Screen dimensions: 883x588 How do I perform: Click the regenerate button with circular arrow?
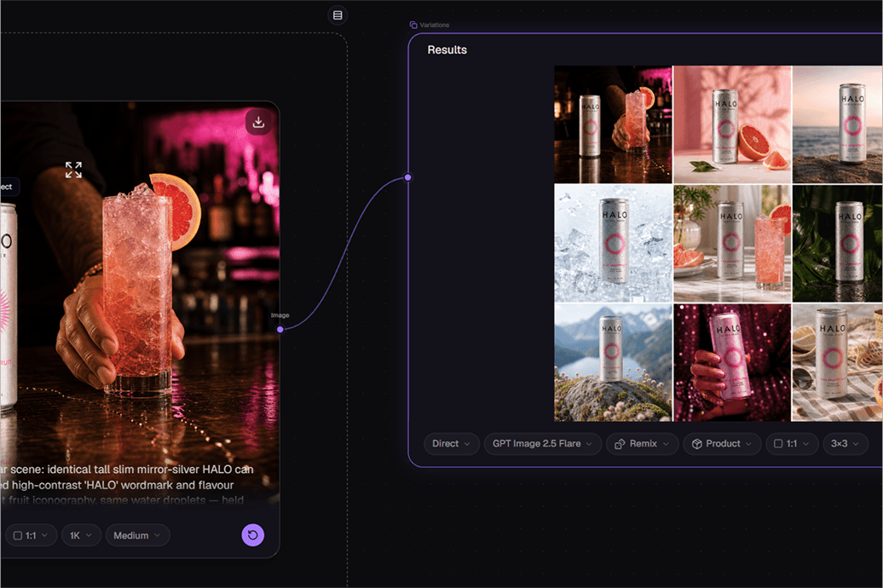(253, 535)
